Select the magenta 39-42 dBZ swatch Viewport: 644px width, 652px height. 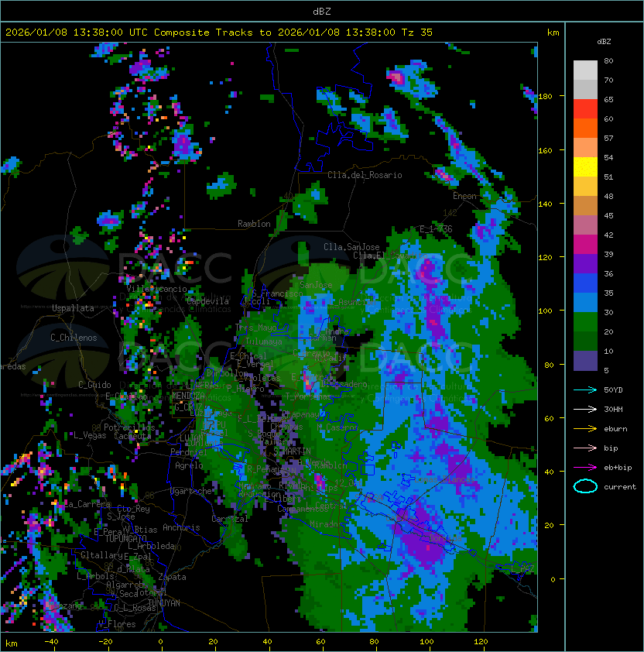[585, 245]
